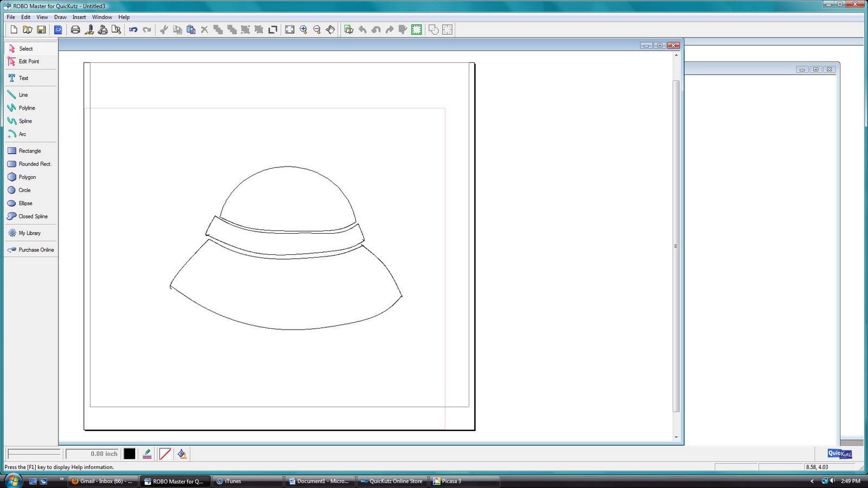
Task: Open the line color pen settings
Action: pos(147,454)
